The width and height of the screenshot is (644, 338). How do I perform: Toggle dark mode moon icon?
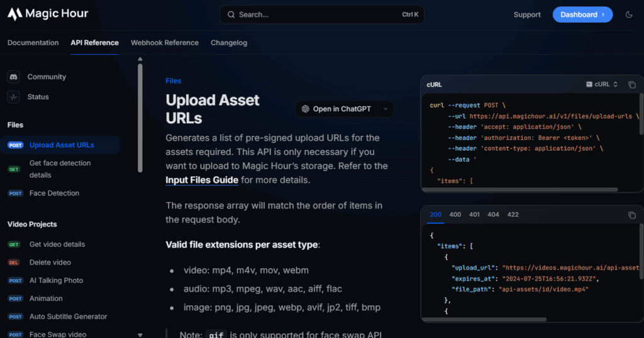coord(629,15)
